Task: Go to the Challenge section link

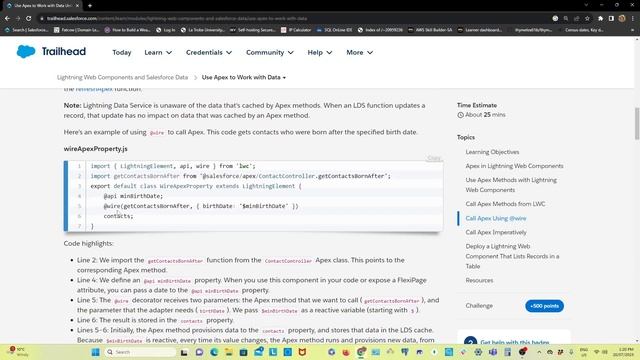Action: 479,306
